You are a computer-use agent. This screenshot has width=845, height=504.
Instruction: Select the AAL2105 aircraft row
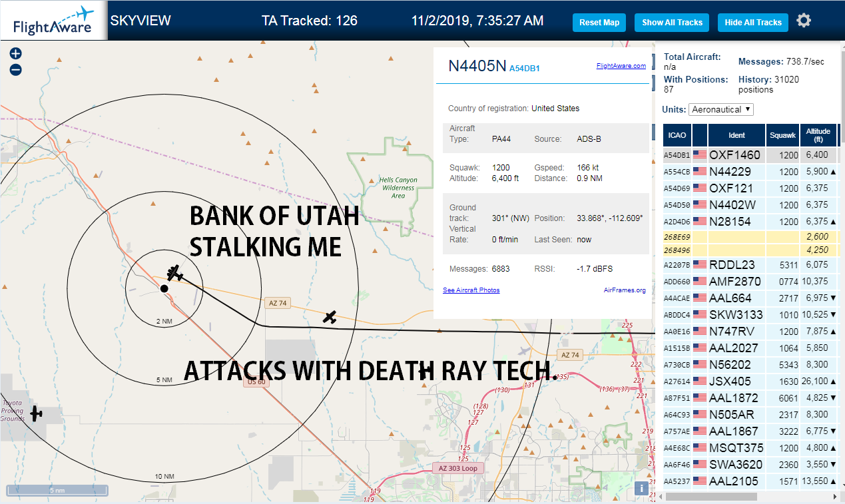pos(750,481)
